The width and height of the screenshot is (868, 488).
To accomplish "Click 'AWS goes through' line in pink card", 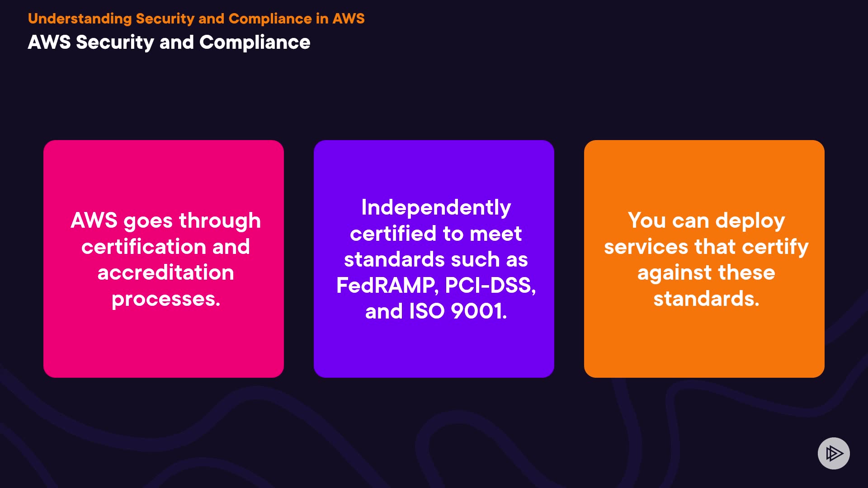I will [165, 221].
